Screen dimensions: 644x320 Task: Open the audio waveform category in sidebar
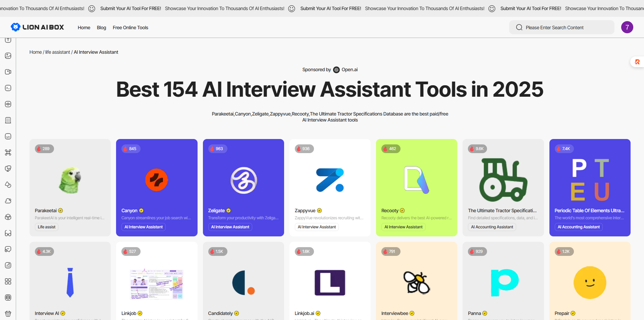click(x=8, y=104)
